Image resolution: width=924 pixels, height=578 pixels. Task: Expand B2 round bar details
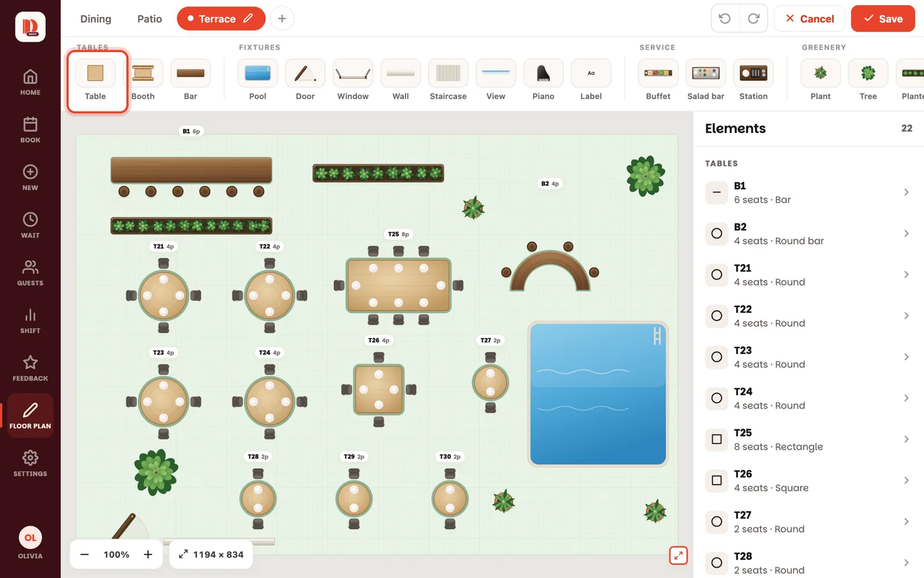pyautogui.click(x=906, y=234)
